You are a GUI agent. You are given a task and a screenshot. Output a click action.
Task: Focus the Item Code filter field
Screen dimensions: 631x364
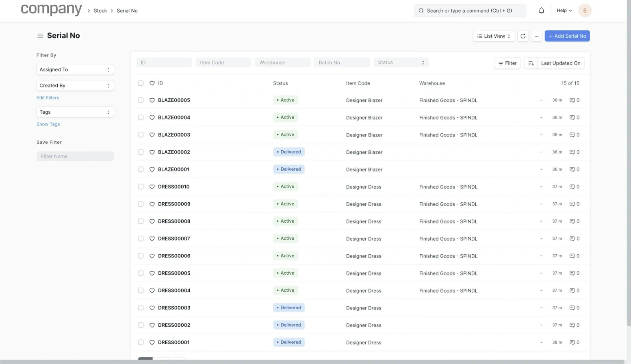(x=223, y=63)
